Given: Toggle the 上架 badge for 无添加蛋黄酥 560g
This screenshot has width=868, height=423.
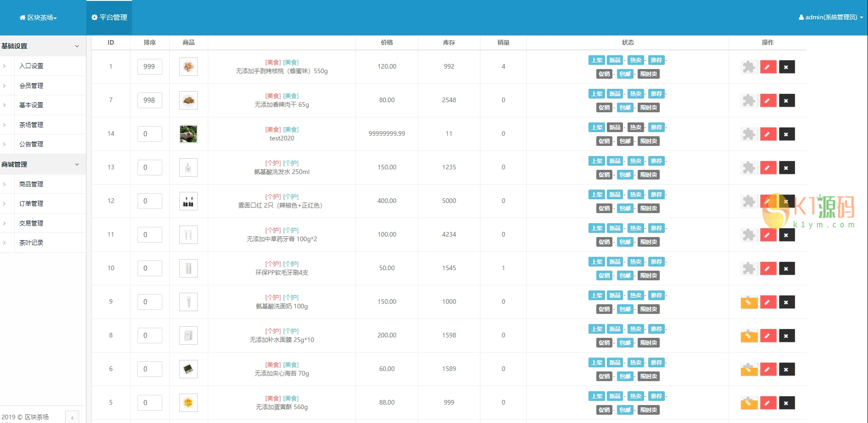Looking at the screenshot, I should coord(596,396).
